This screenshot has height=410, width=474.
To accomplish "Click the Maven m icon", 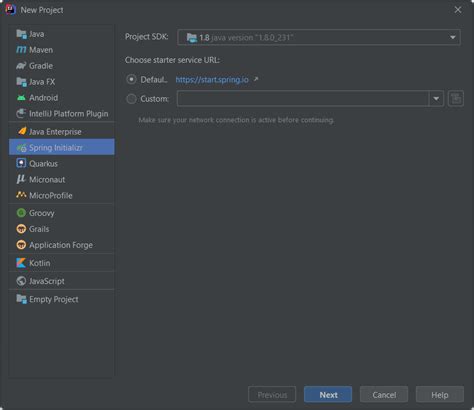I will tap(21, 50).
